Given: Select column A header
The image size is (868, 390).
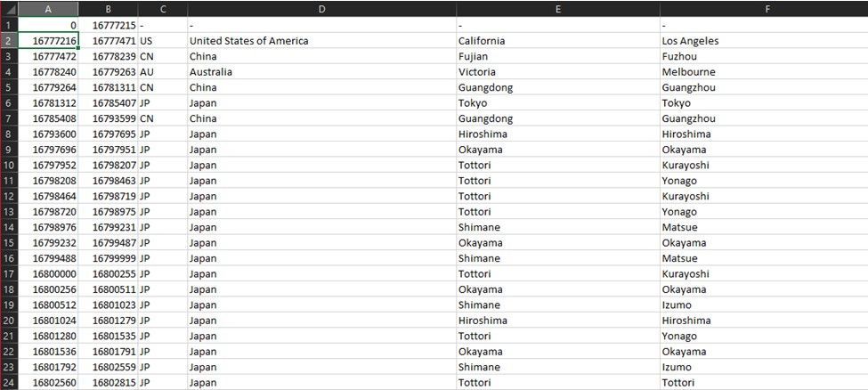Looking at the screenshot, I should 48,10.
